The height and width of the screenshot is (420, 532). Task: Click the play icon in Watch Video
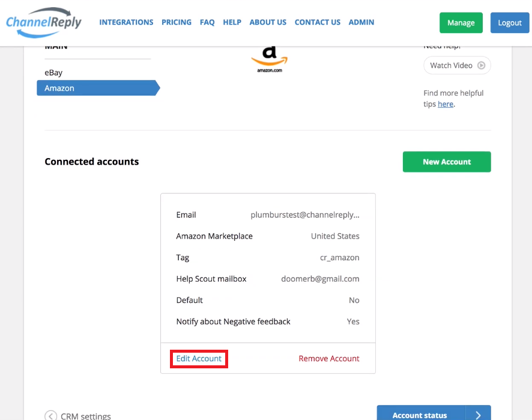(x=481, y=65)
